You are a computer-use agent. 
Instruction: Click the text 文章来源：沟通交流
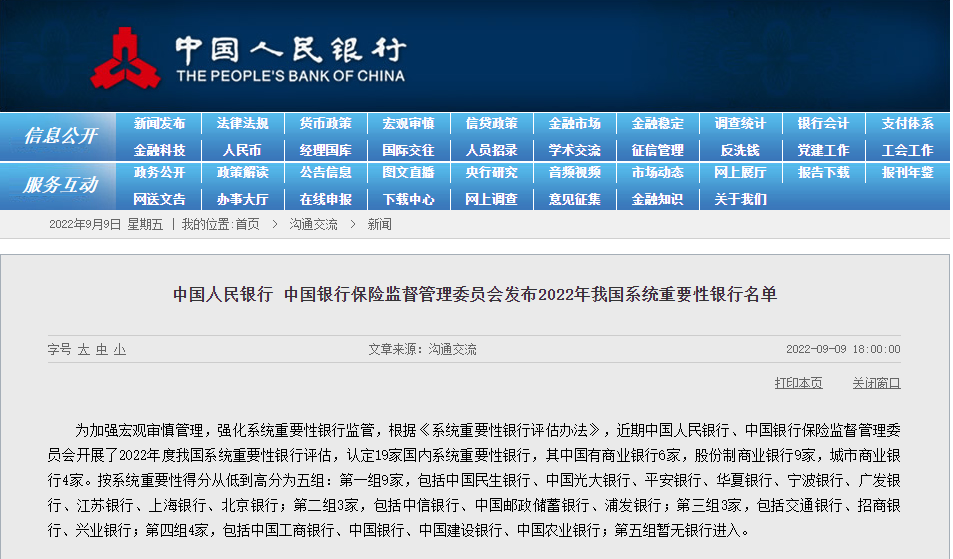coord(422,349)
